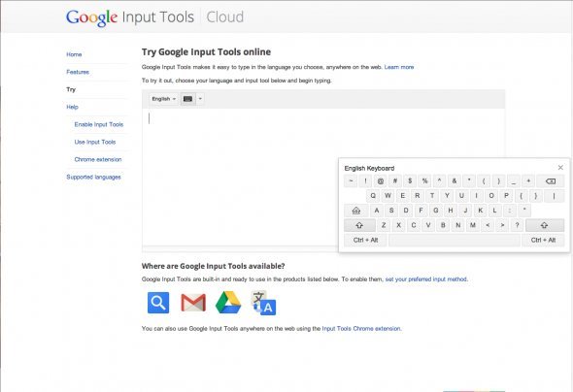Open the English language dropdown

[163, 99]
